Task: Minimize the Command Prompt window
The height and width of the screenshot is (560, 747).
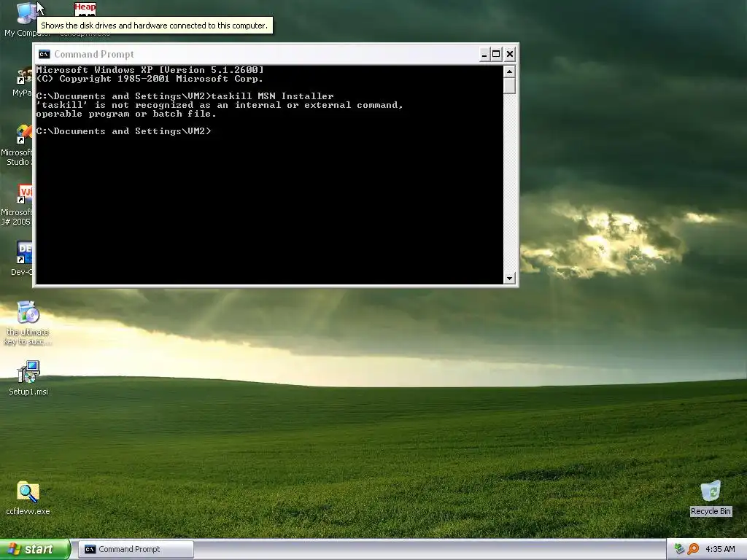Action: [x=484, y=54]
